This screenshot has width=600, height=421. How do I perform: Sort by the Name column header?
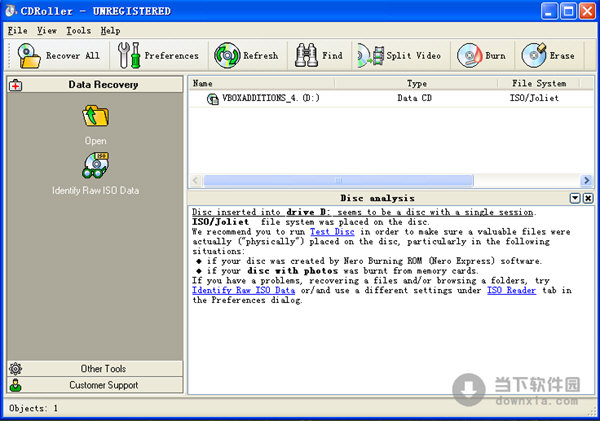[x=262, y=83]
